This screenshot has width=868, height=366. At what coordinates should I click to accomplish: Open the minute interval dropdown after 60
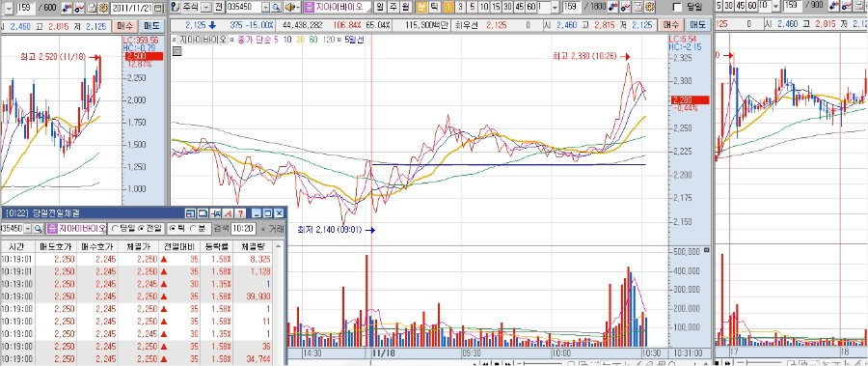(554, 7)
